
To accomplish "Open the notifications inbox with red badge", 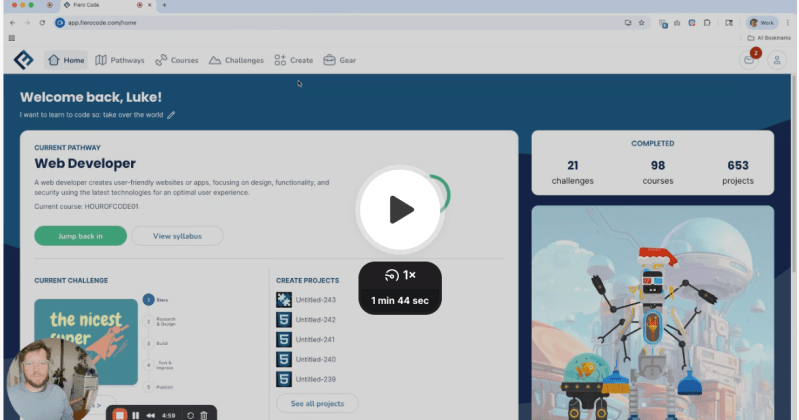I will click(748, 60).
